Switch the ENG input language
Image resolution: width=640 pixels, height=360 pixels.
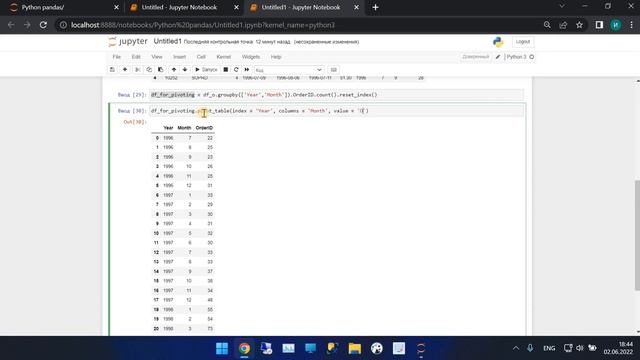549,348
